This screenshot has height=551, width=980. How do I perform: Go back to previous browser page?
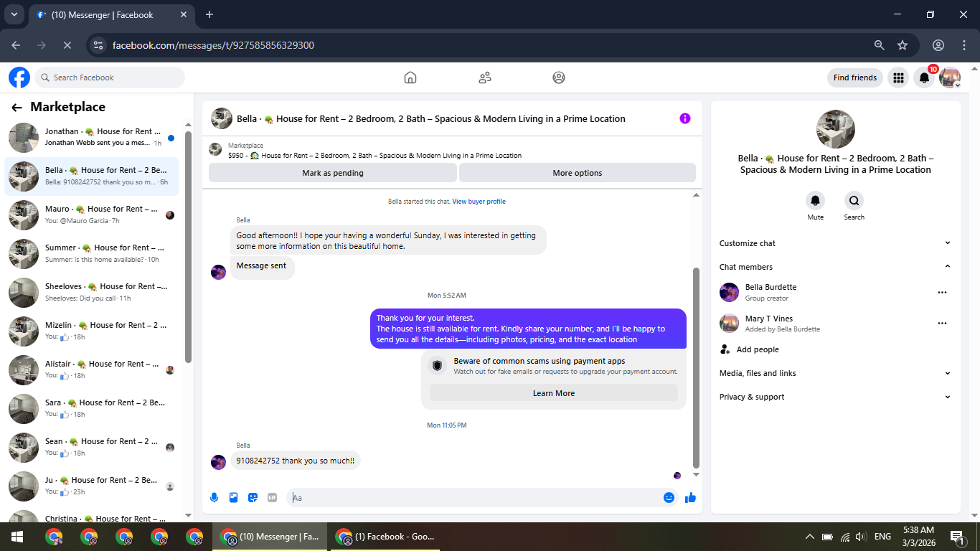coord(16,45)
